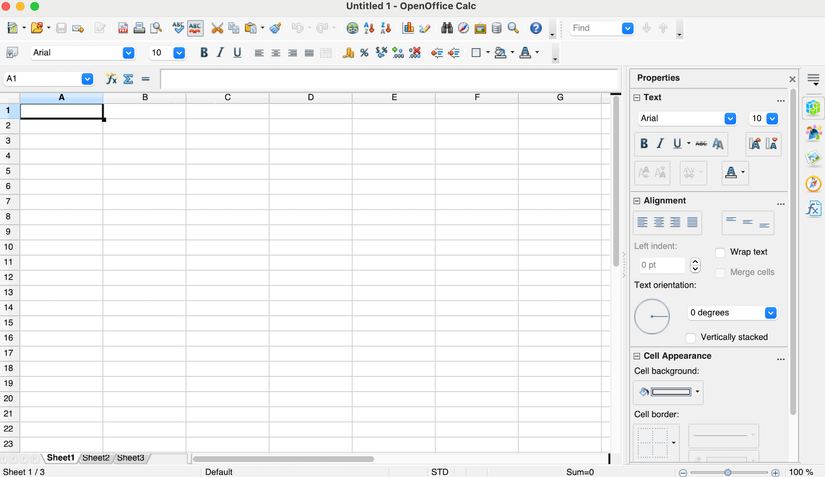Open OpenOffice Help icon
The image size is (825, 477).
536,28
